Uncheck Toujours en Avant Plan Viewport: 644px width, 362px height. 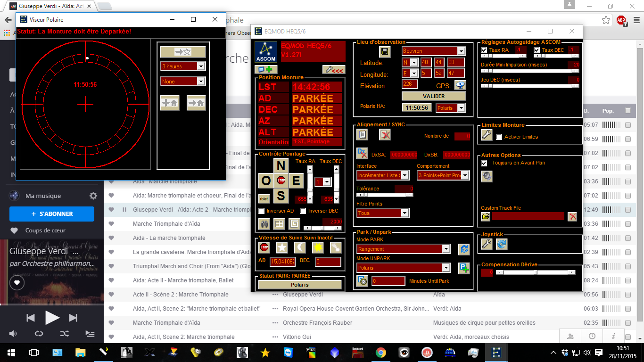(484, 163)
